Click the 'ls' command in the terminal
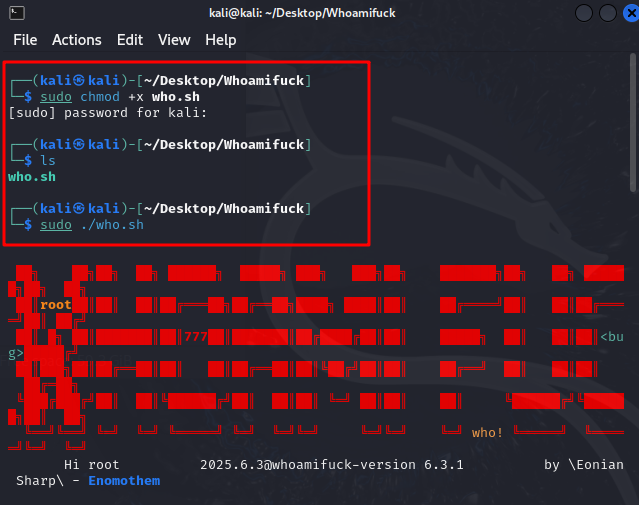 pyautogui.click(x=47, y=160)
